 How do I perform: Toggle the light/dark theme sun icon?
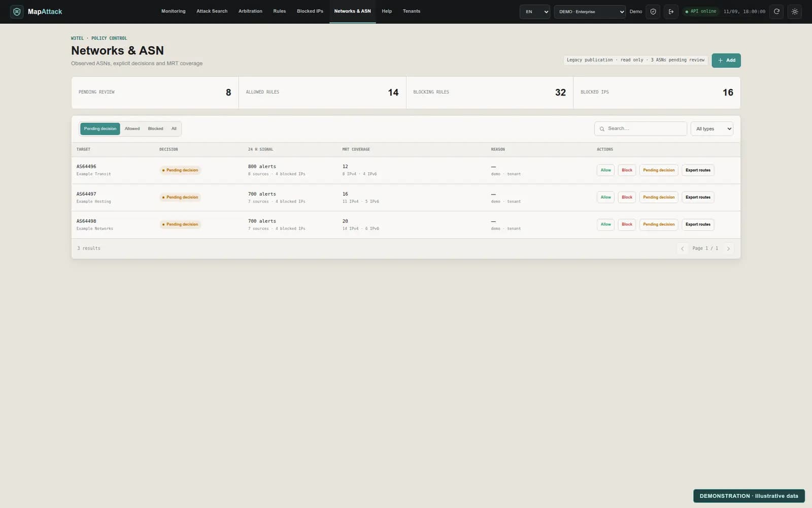pyautogui.click(x=795, y=12)
